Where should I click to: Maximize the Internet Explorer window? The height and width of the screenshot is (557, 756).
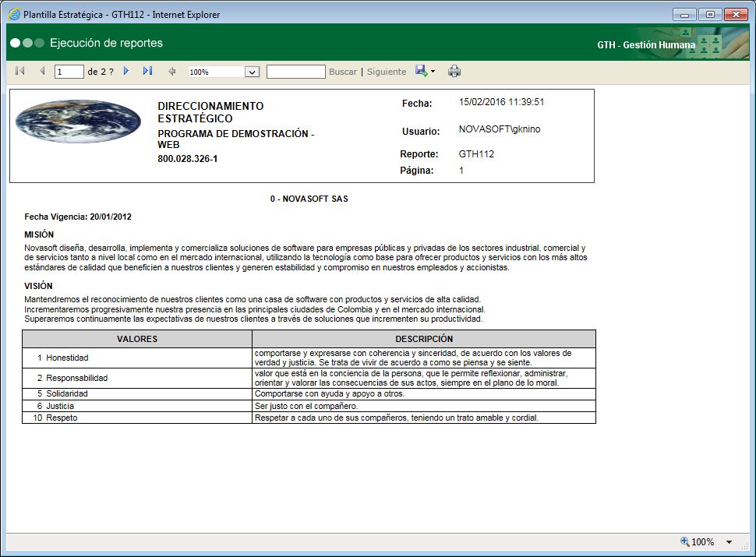[710, 15]
